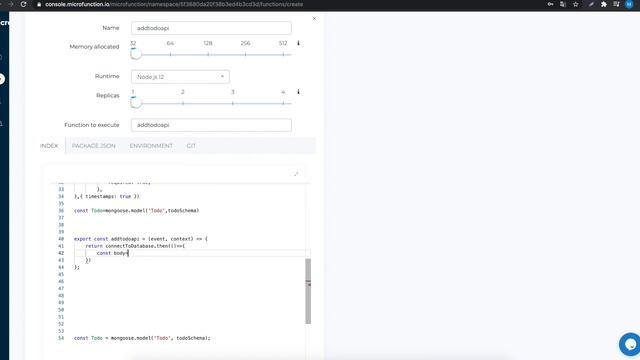Set replicas slider to 2

[x=183, y=103]
